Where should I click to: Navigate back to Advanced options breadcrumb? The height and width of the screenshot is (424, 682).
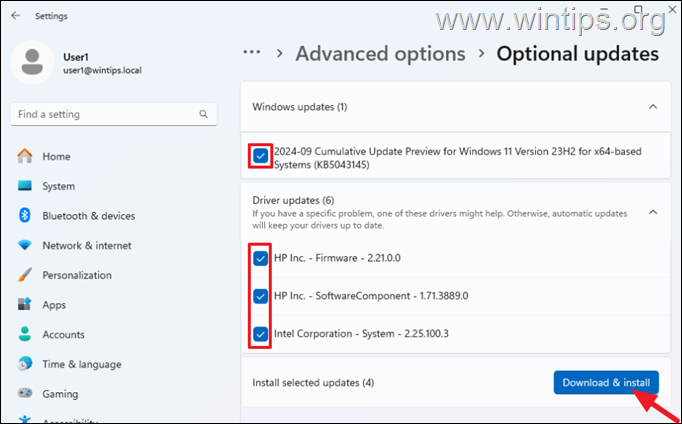pyautogui.click(x=380, y=54)
